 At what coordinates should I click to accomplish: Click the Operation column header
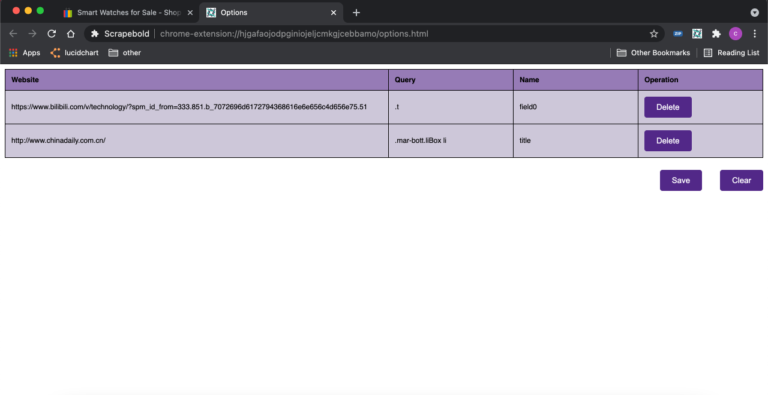(700, 80)
